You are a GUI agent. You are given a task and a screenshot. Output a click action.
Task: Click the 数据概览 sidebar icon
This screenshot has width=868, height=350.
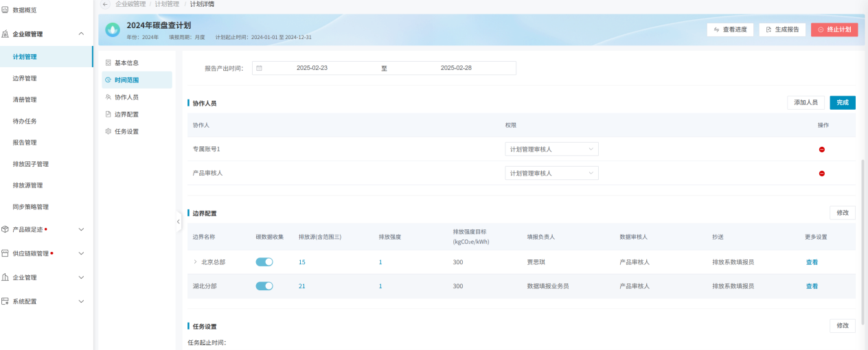tap(5, 10)
